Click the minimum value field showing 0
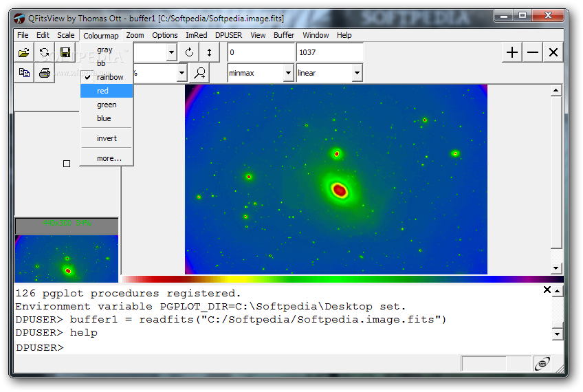 coord(261,52)
